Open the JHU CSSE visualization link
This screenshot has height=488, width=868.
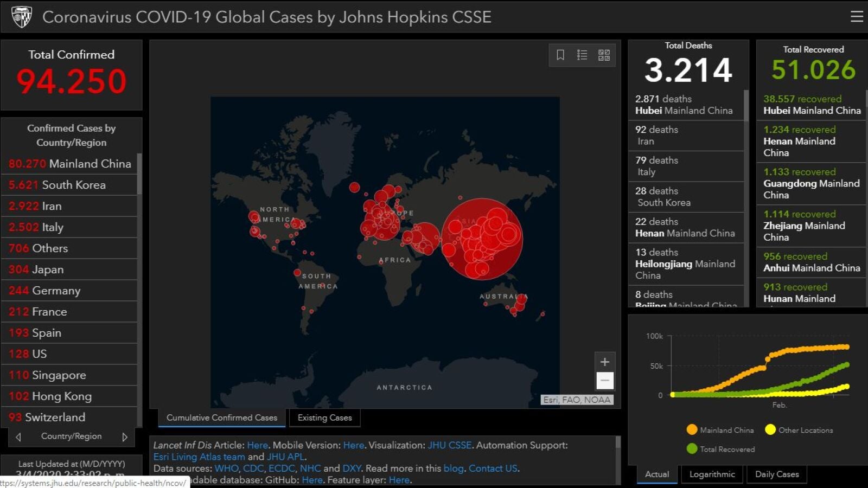point(450,445)
